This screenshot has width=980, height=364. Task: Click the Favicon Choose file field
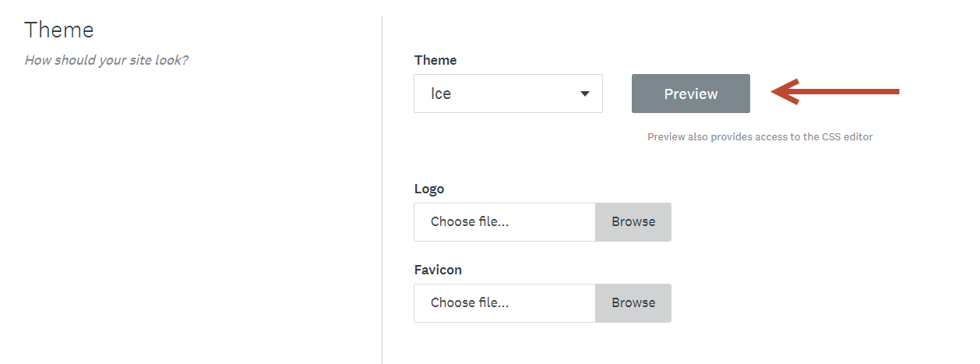pyautogui.click(x=505, y=303)
